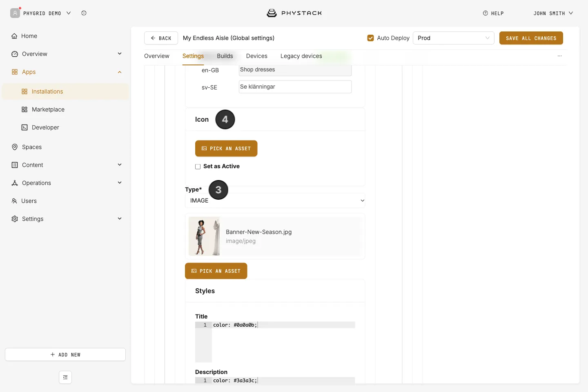Image resolution: width=588 pixels, height=392 pixels.
Task: Expand the sidebar Settings section chevron
Action: [x=120, y=218]
